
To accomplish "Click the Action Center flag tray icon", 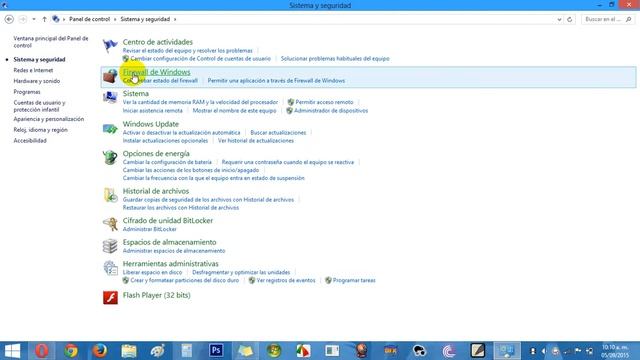I will point(578,351).
